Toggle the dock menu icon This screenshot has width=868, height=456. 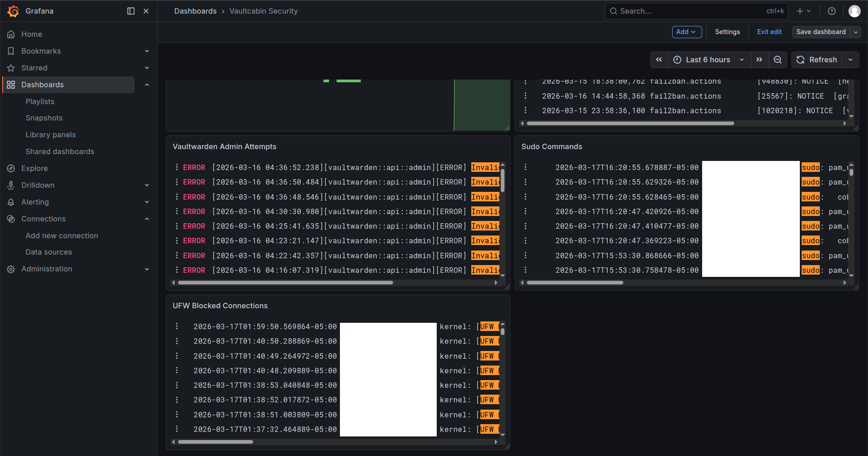click(131, 11)
